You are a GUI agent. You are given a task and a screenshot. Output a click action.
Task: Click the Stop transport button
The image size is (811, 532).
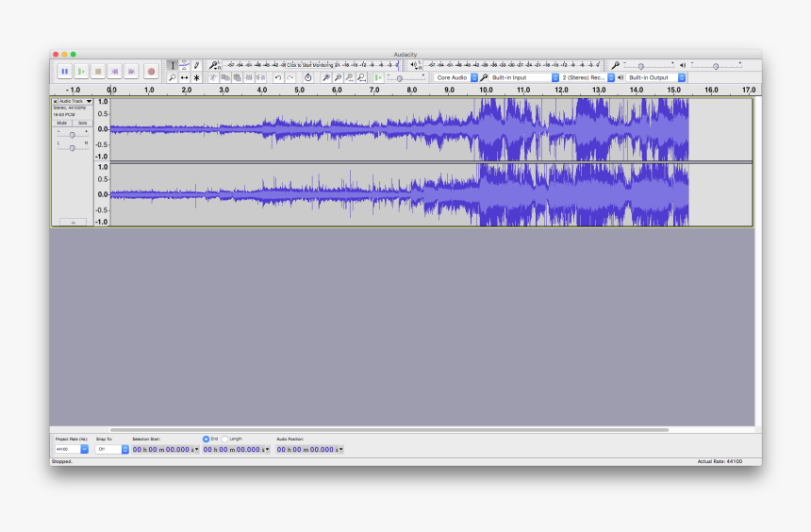[98, 72]
